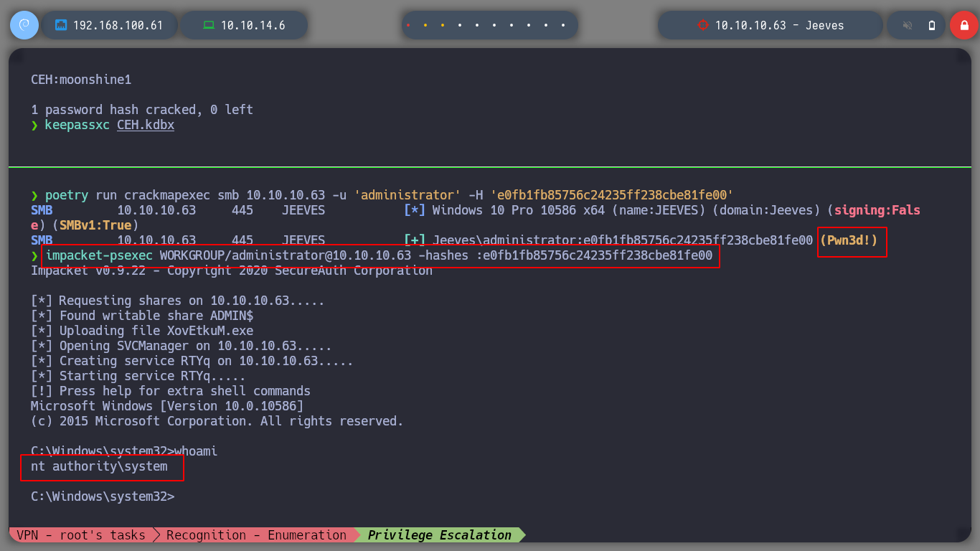Viewport: 980px width, 551px height.
Task: Click the keepassxc command word
Action: pos(77,125)
